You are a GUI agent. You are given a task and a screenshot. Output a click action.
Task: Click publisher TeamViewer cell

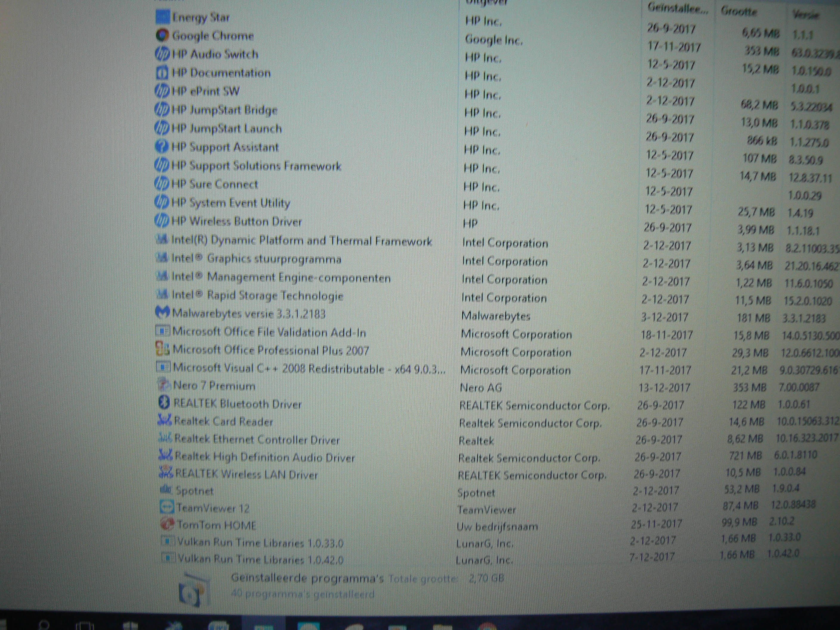[x=487, y=509]
